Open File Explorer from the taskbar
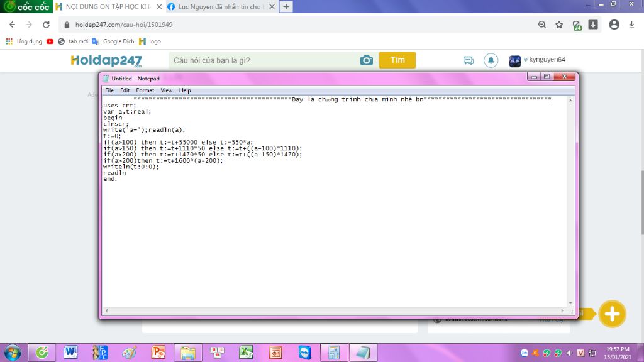This screenshot has width=644, height=362. click(187, 353)
